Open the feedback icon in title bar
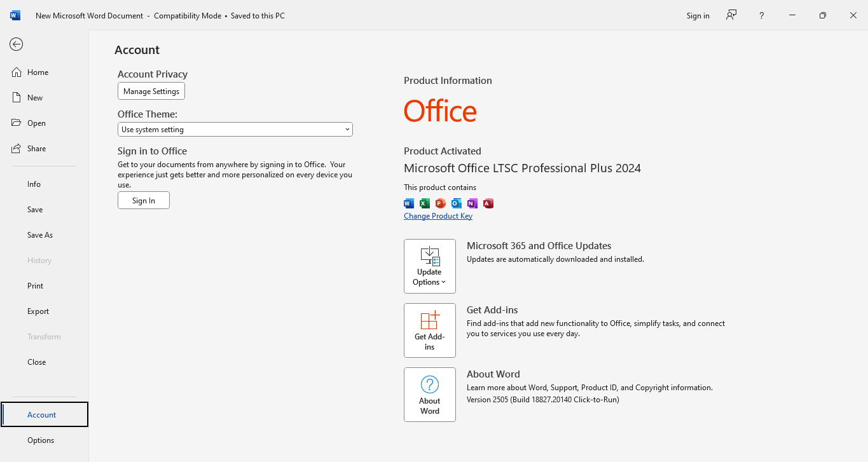This screenshot has height=462, width=868. (x=731, y=15)
